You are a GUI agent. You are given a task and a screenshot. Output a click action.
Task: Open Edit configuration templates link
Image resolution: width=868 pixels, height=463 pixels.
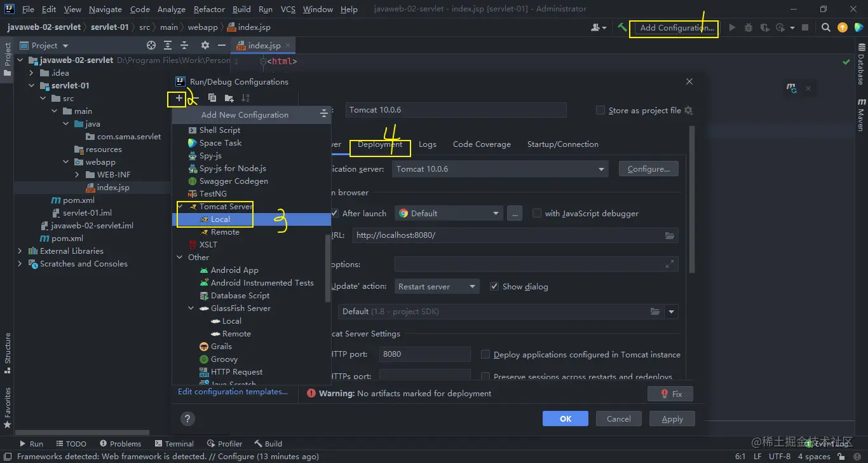point(233,392)
